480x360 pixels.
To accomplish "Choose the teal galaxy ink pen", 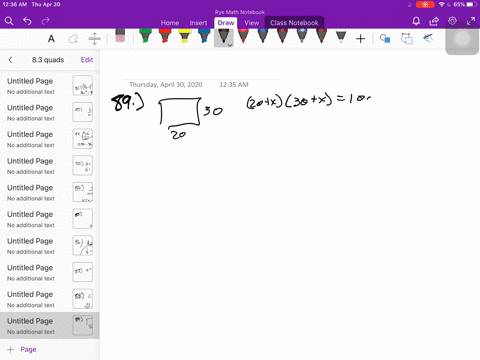I will [302, 36].
